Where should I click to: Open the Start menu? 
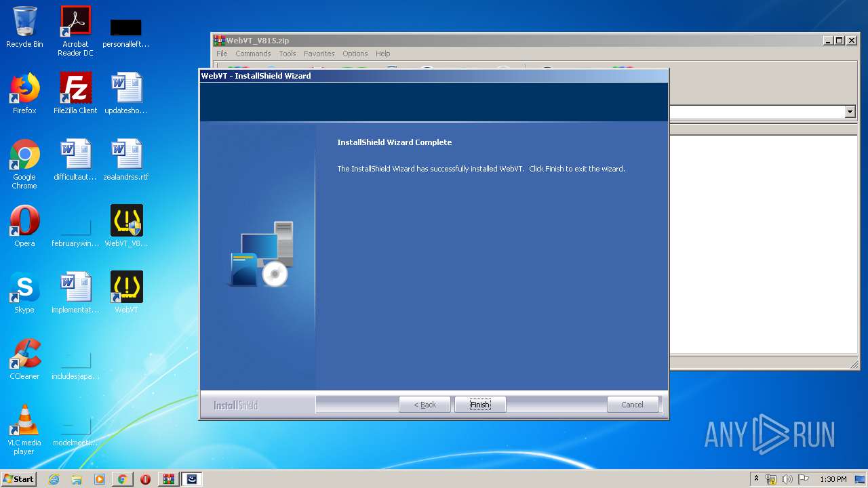pyautogui.click(x=18, y=479)
